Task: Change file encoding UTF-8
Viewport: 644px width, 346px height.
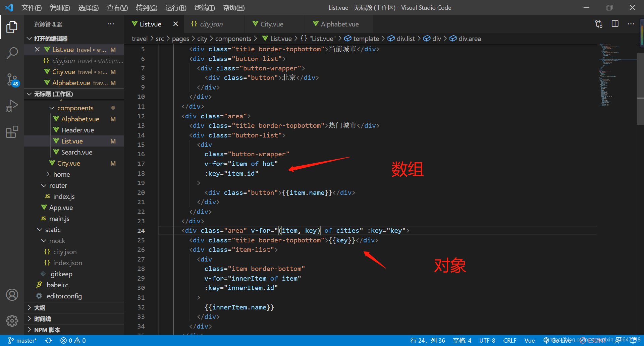Action: [487, 340]
